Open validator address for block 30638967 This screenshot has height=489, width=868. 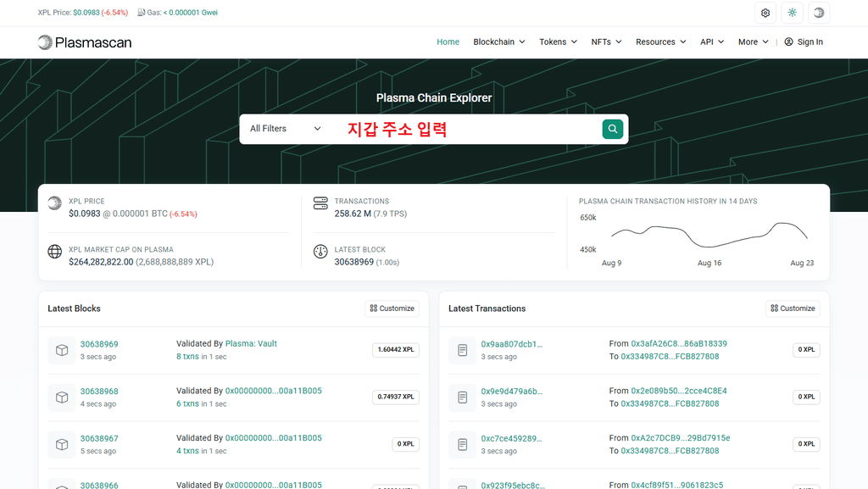tap(274, 437)
